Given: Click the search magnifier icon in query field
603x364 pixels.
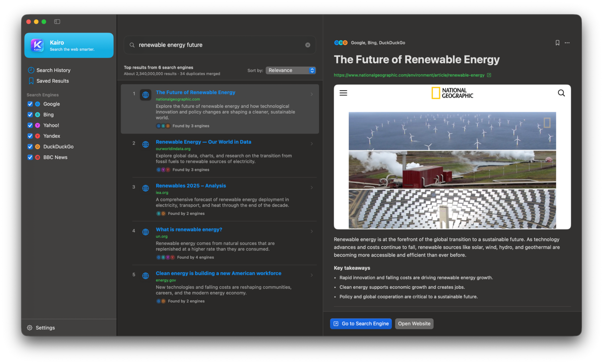Looking at the screenshot, I should click(x=132, y=45).
